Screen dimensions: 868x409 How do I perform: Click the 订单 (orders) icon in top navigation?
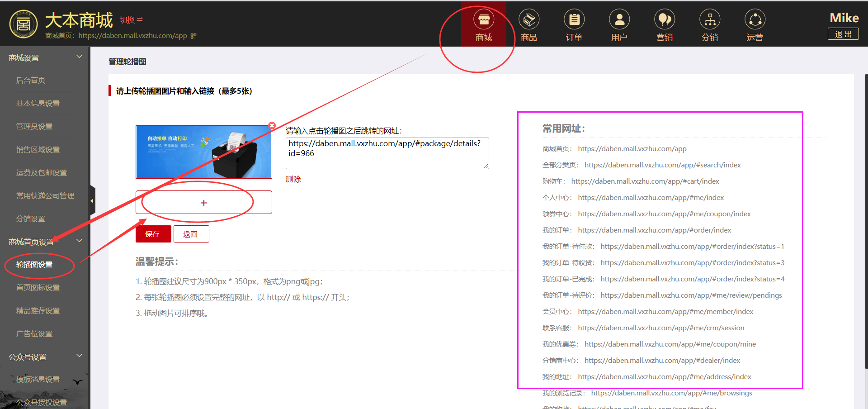point(574,20)
